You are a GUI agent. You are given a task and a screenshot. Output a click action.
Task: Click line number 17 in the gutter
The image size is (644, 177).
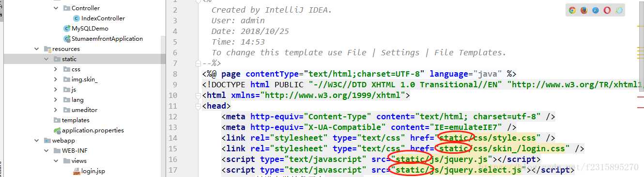(172, 170)
